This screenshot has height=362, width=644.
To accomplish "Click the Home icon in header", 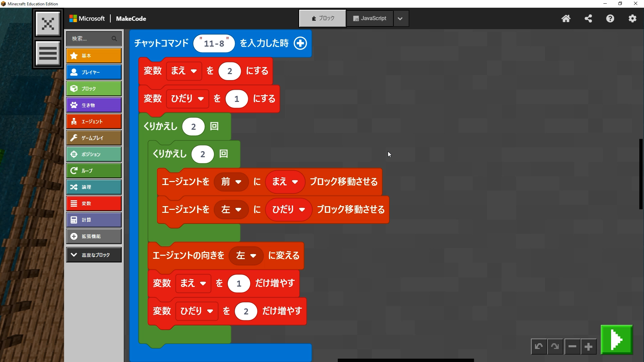I will pyautogui.click(x=566, y=18).
